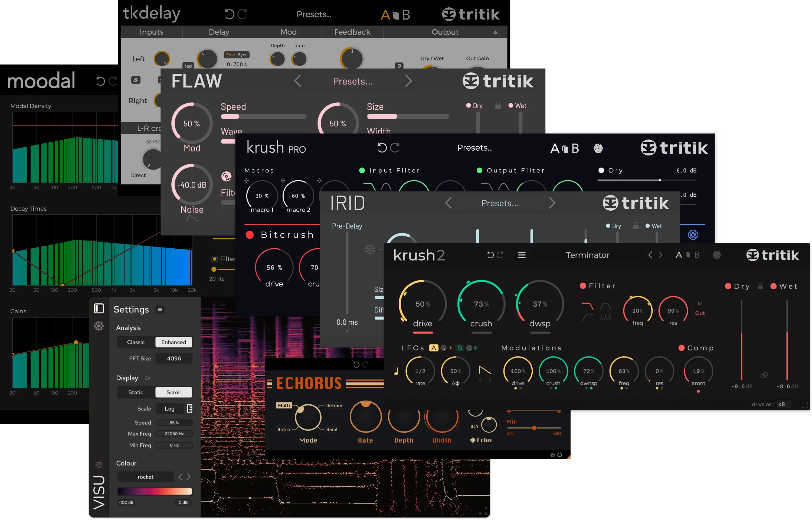
Task: Go to next preset in FLAW
Action: (408, 81)
